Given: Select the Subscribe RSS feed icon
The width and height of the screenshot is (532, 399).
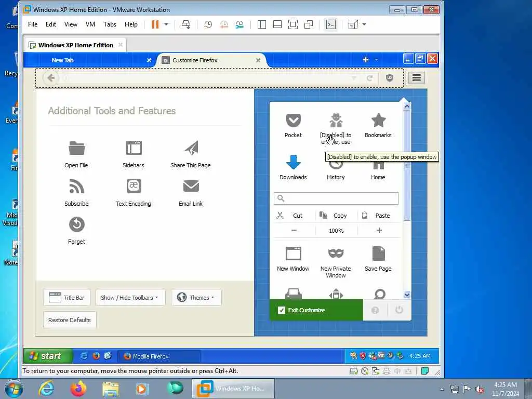Looking at the screenshot, I should 77,186.
